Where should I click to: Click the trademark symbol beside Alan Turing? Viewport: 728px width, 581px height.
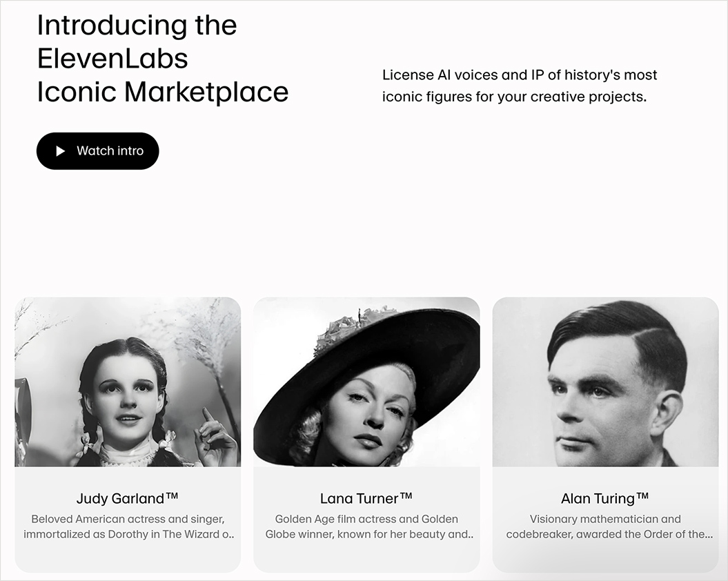coord(643,495)
